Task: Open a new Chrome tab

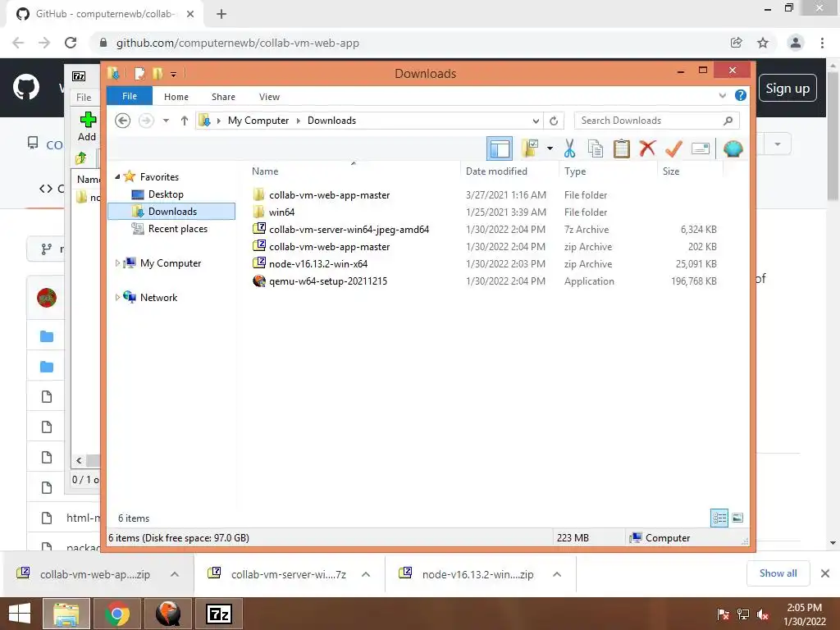Action: 221,14
